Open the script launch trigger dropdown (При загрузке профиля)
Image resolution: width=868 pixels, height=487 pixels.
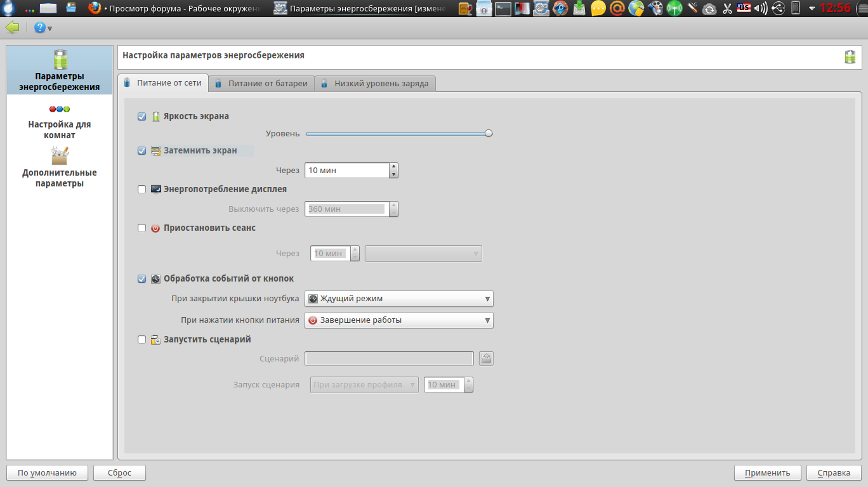pos(364,385)
